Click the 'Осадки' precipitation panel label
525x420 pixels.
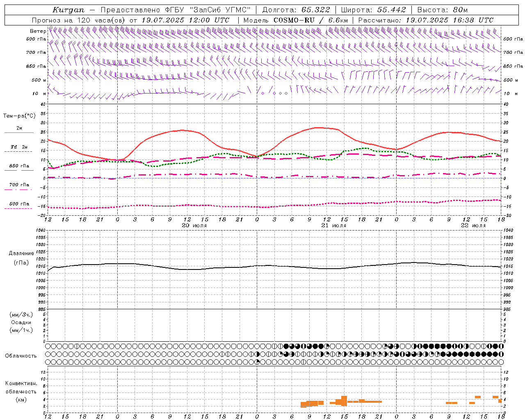21,322
